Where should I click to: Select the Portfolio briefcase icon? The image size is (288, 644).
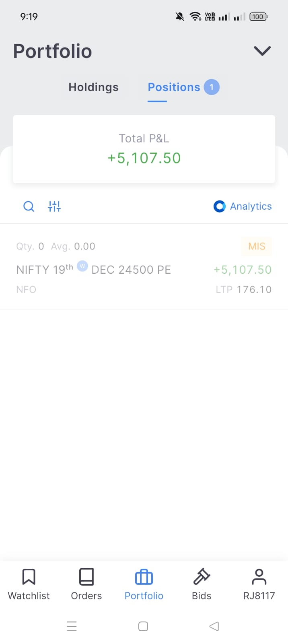coord(144,577)
